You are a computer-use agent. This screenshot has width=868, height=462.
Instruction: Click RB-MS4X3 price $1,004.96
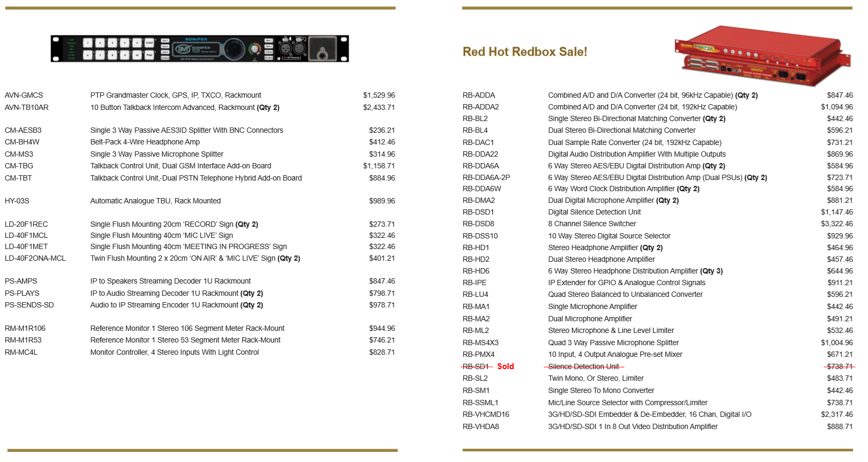(837, 343)
